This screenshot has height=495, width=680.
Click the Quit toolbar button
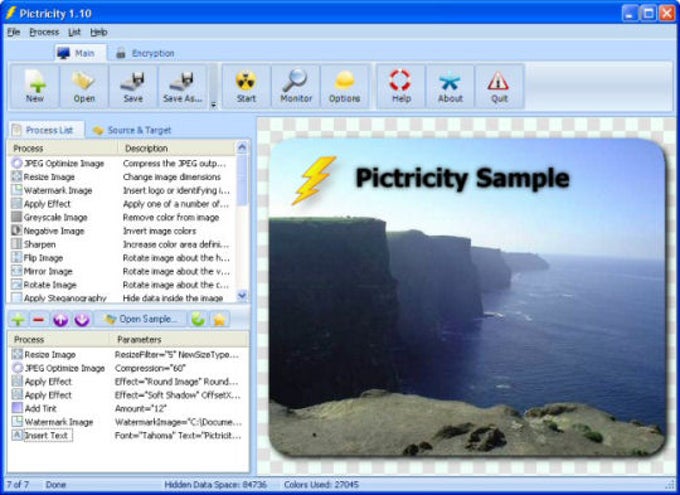point(499,86)
